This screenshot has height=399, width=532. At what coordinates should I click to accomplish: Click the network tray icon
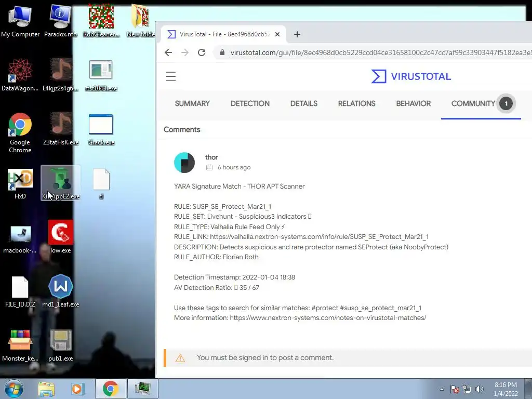pos(467,389)
